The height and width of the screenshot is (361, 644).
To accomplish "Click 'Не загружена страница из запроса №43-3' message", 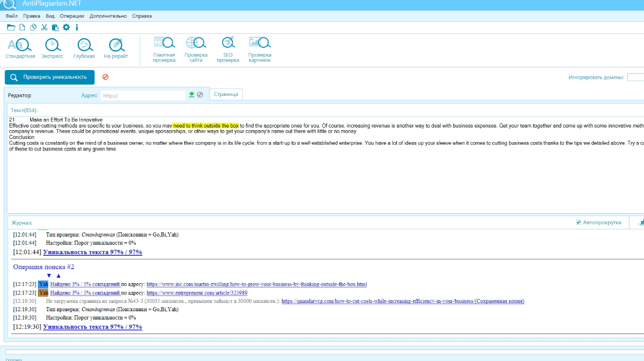I will coord(163,301).
